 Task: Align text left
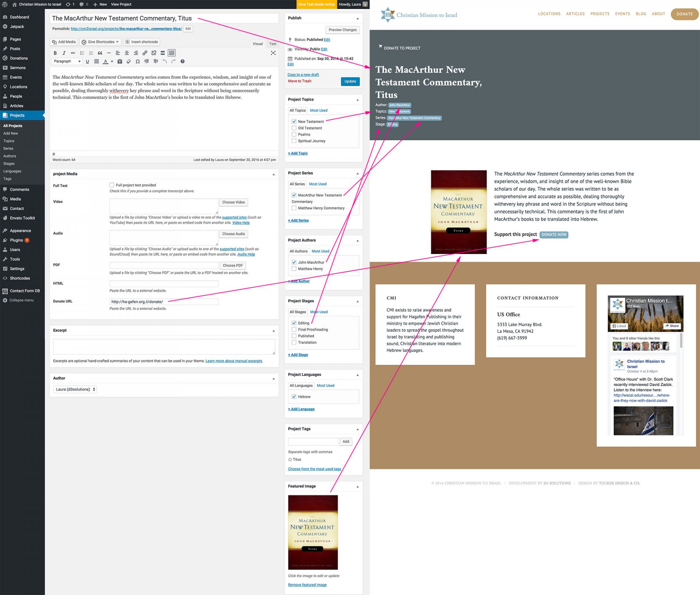(x=118, y=53)
